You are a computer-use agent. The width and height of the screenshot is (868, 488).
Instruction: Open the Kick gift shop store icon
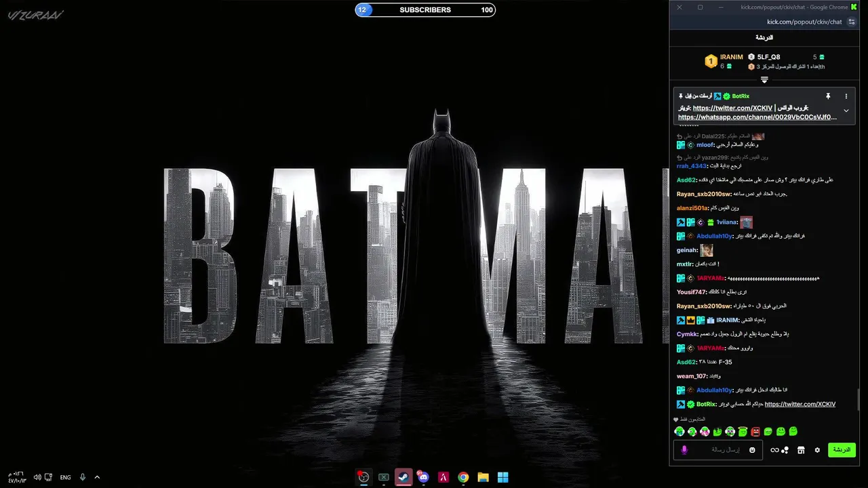(x=801, y=450)
